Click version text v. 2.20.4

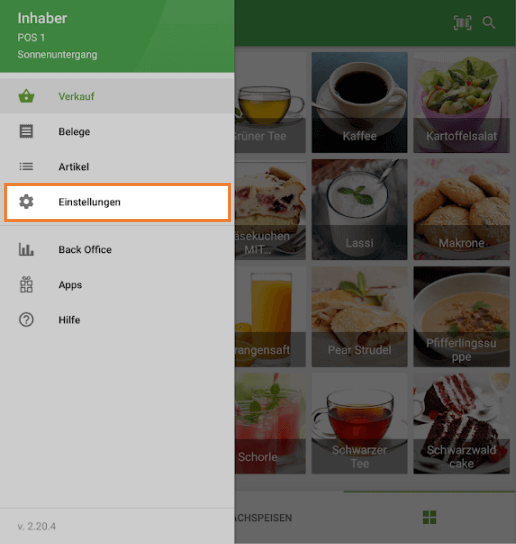pyautogui.click(x=36, y=526)
